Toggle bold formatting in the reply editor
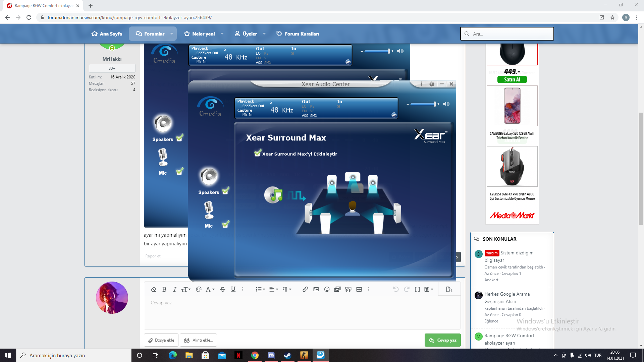644x362 pixels. (164, 289)
